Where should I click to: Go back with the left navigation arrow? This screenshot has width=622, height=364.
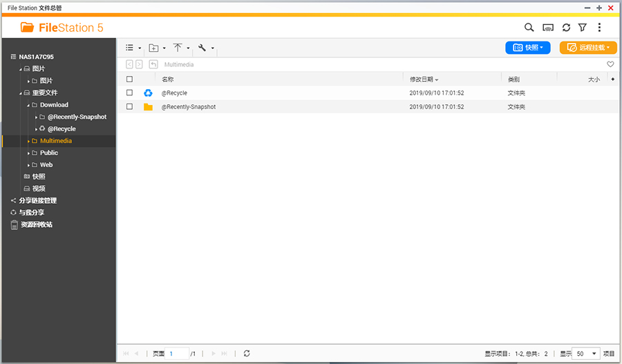(x=129, y=64)
